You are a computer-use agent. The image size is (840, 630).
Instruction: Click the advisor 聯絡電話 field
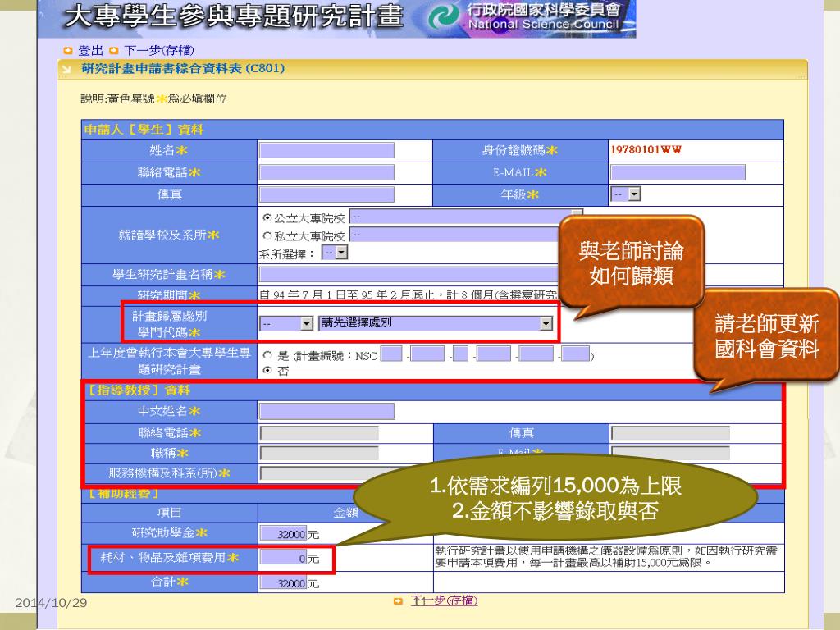click(x=319, y=433)
